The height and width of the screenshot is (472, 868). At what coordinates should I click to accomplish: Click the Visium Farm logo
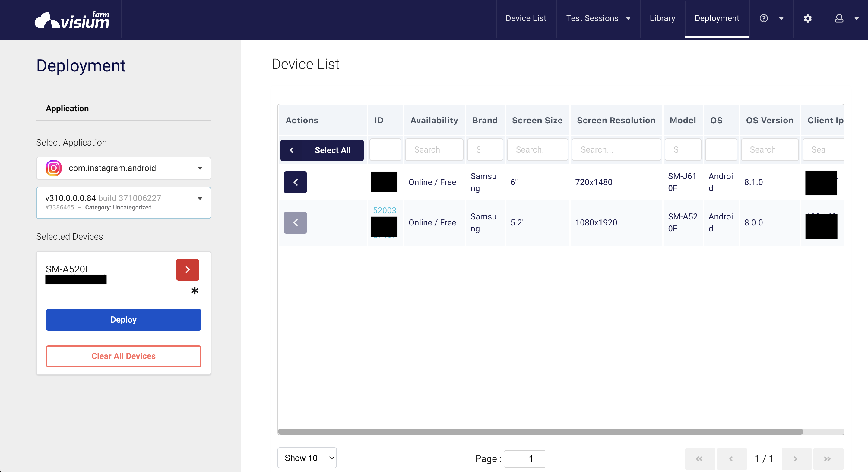pyautogui.click(x=72, y=20)
